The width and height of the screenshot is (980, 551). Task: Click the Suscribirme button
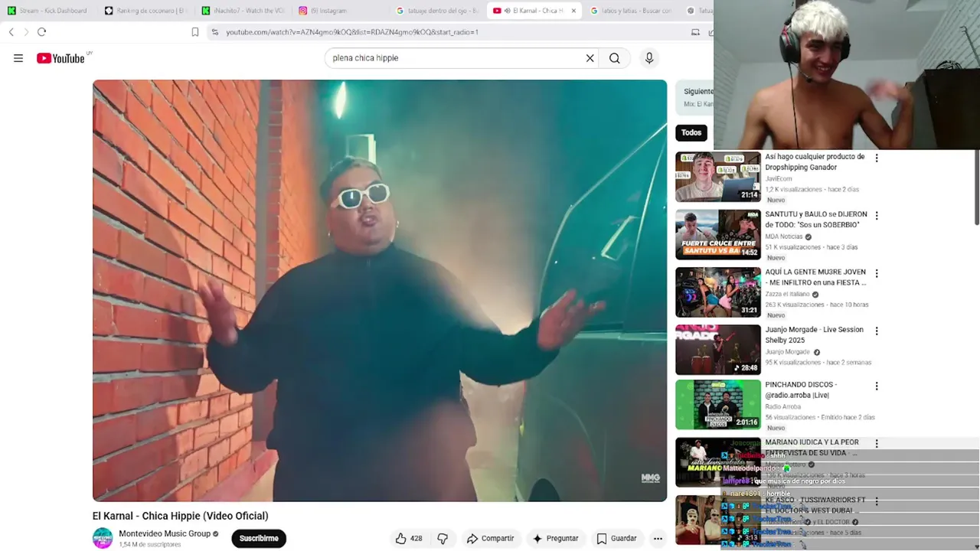coord(259,539)
